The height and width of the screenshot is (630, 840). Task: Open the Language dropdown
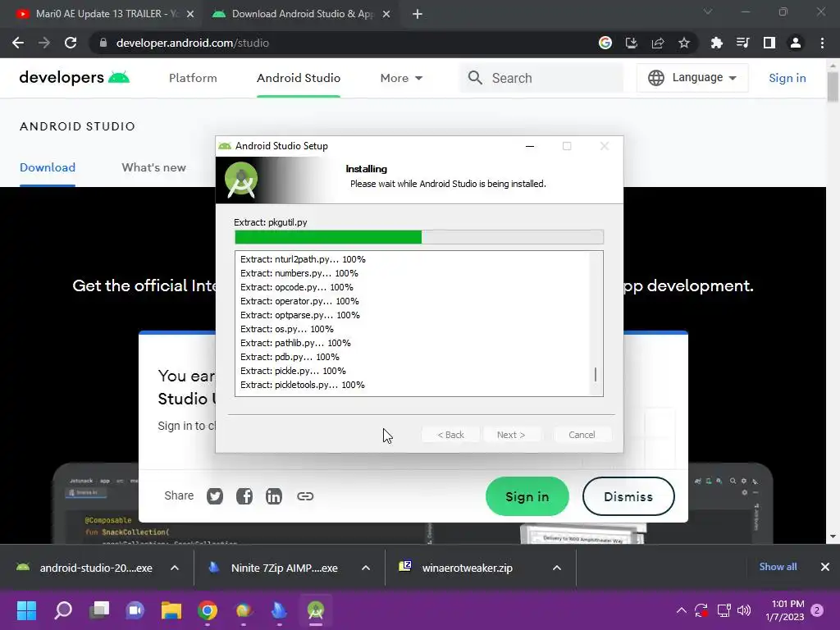click(692, 78)
